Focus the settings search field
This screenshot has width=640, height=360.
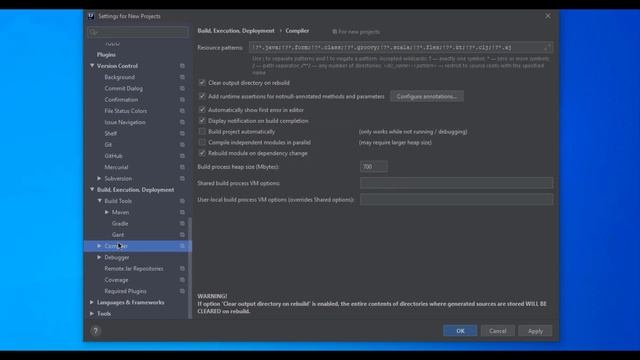(x=138, y=32)
